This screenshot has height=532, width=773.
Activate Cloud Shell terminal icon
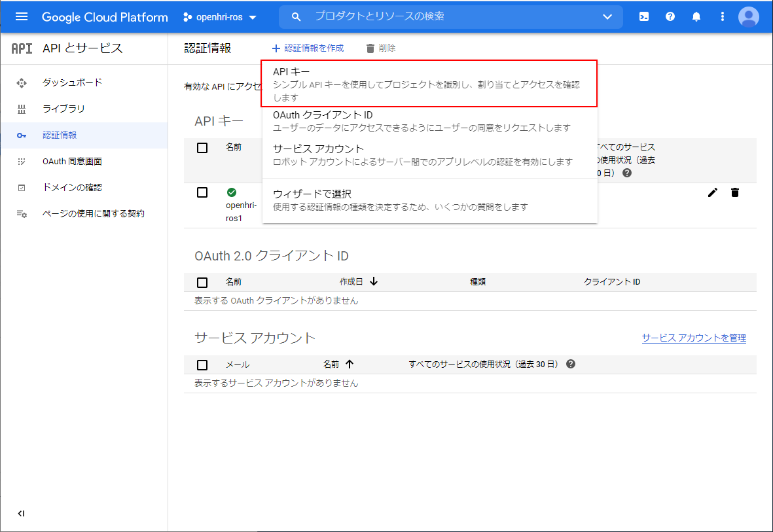tap(644, 17)
